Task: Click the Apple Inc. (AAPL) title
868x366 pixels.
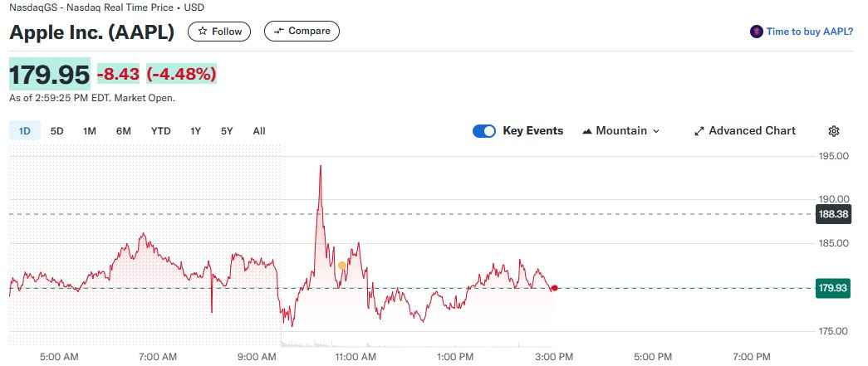Action: coord(92,32)
